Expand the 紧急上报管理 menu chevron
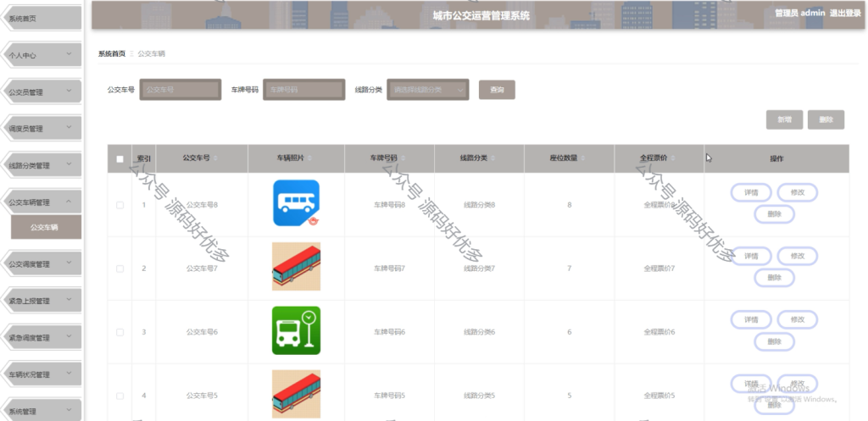 coord(69,300)
